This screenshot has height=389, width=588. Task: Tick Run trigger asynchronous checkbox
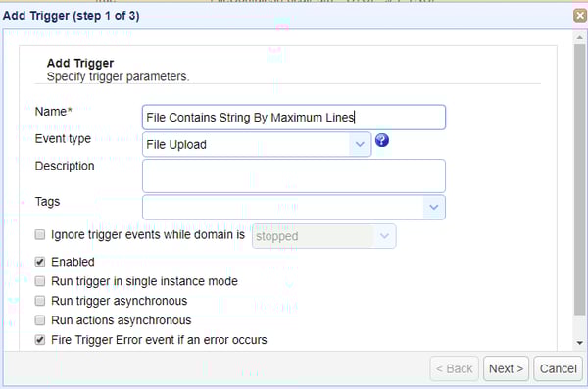[40, 301]
